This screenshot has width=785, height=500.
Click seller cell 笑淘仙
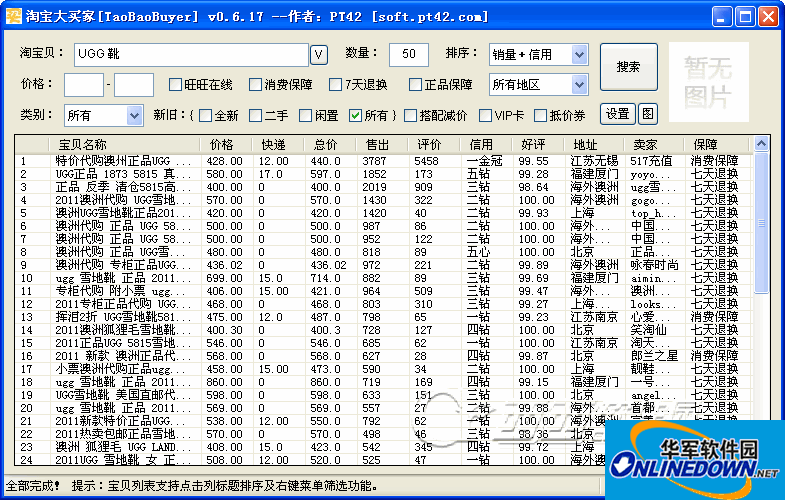[x=648, y=330]
